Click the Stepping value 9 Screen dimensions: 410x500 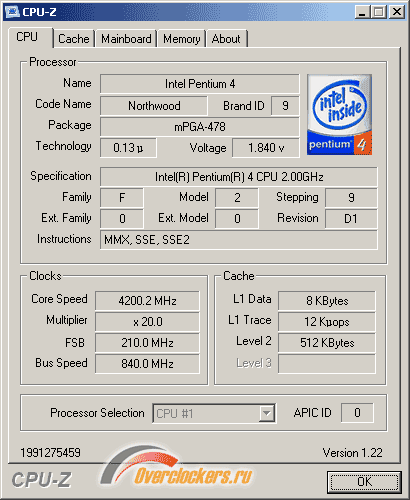[x=351, y=198]
